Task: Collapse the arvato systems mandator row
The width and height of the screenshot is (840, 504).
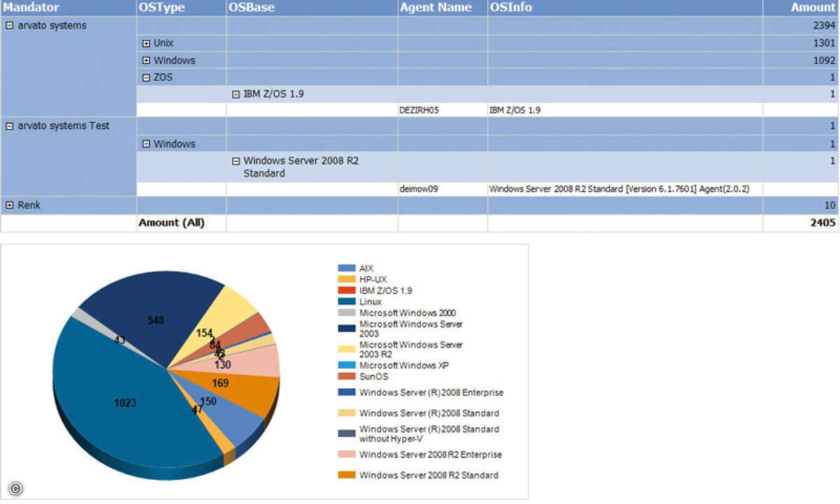Action: coord(10,26)
